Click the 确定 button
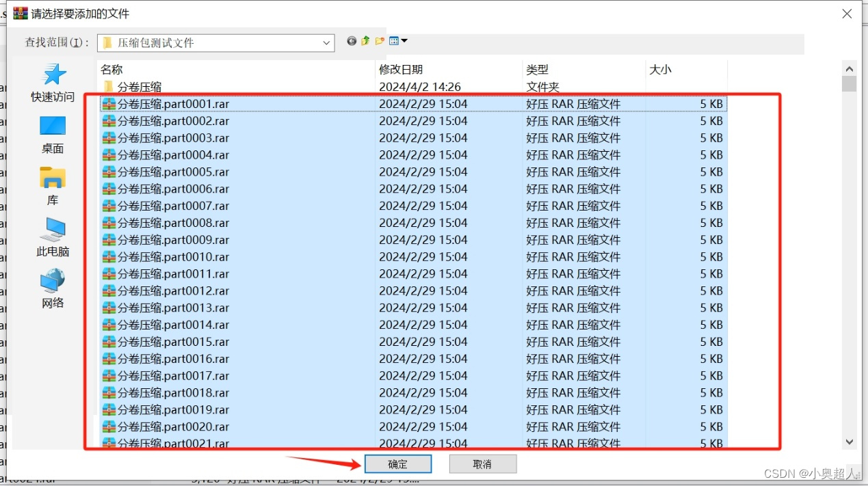This screenshot has height=486, width=868. click(x=398, y=464)
